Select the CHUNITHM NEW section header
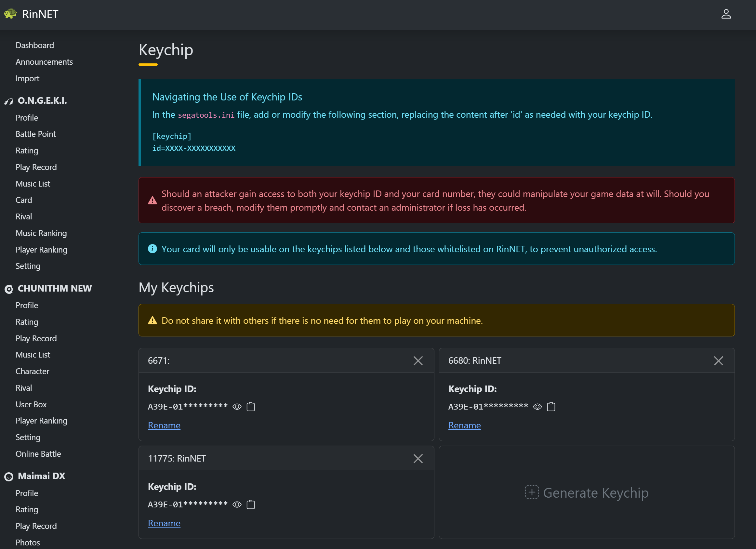Image resolution: width=756 pixels, height=549 pixels. coord(55,289)
